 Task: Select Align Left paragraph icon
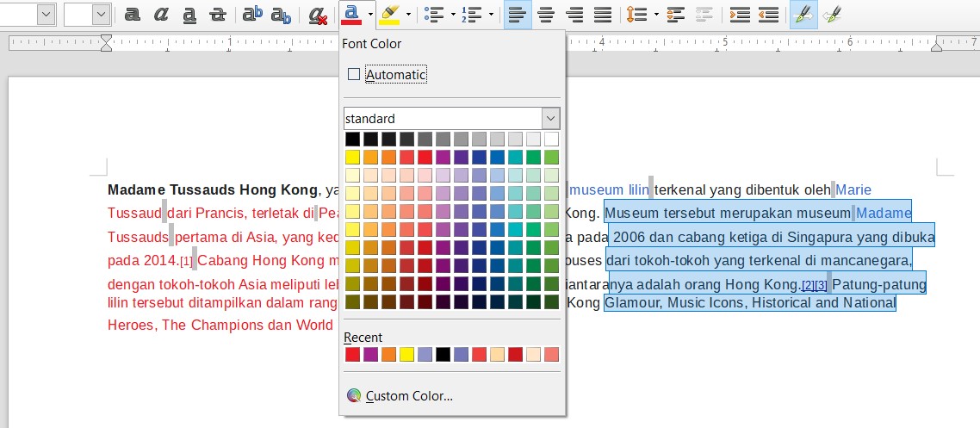tap(518, 15)
